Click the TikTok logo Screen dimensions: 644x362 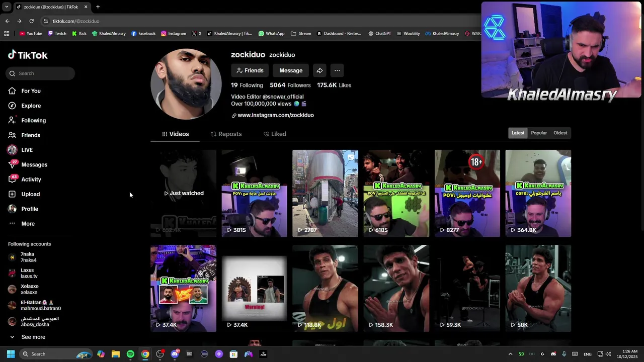click(28, 55)
